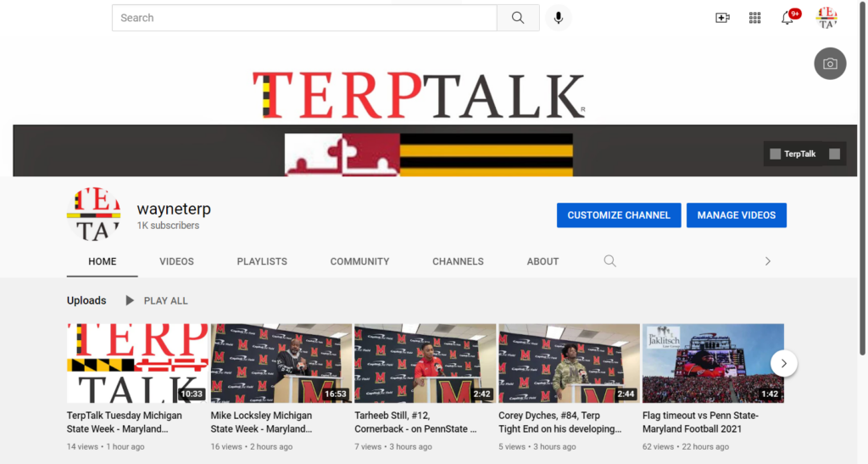Switch to the Home tab

click(103, 261)
